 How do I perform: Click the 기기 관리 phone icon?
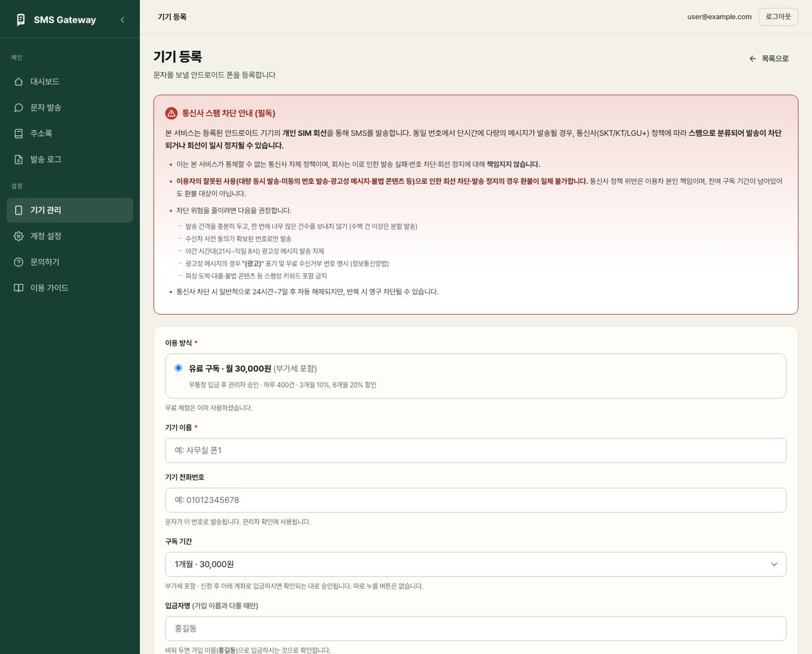coord(18,211)
